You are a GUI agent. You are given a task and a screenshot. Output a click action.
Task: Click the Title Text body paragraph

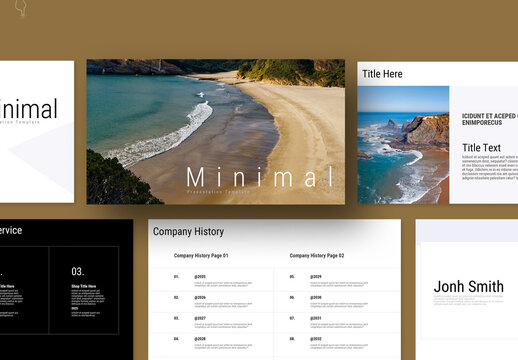[x=490, y=167]
